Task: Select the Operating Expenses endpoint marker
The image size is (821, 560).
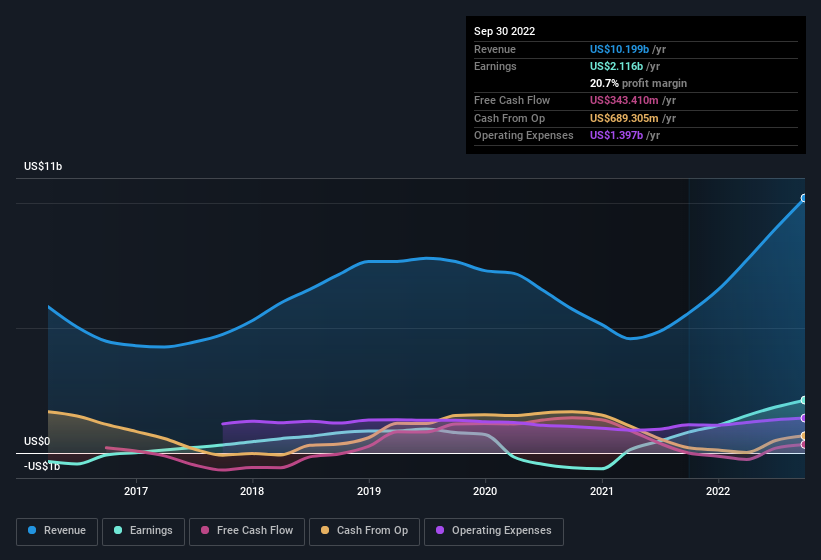Action: pos(804,418)
